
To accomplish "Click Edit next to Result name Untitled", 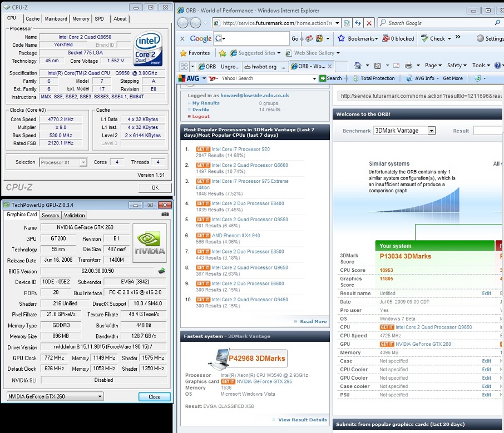I will point(486,293).
